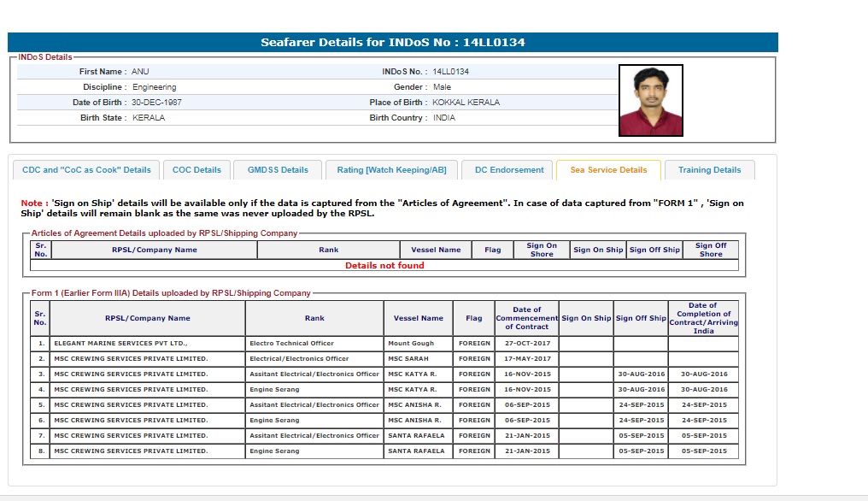The image size is (868, 501).
Task: Switch to the COC Details tab
Action: point(196,170)
